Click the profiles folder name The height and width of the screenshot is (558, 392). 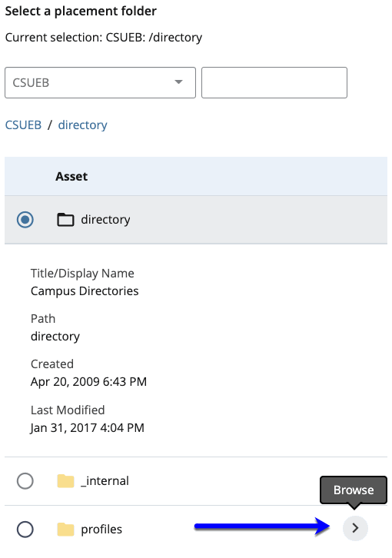click(x=101, y=530)
